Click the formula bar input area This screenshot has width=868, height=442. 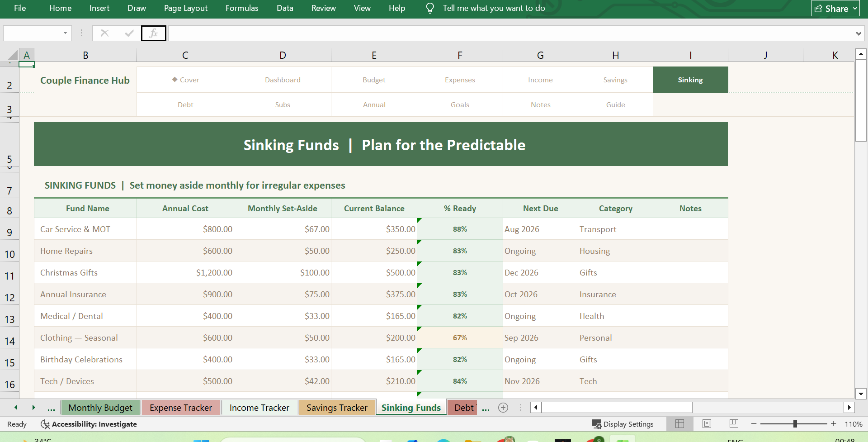click(x=511, y=33)
